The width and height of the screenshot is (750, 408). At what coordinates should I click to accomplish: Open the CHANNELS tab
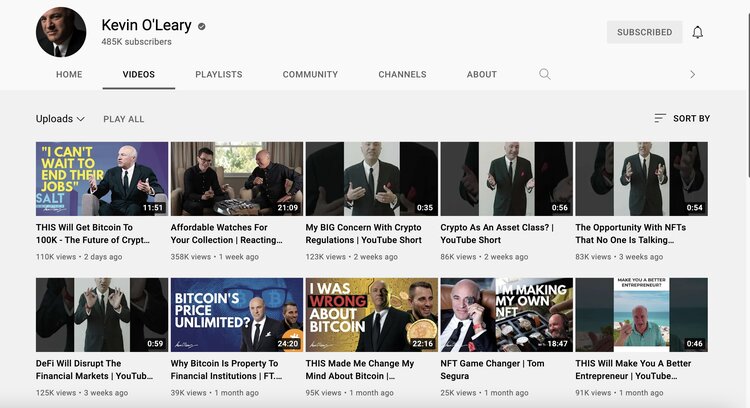pyautogui.click(x=402, y=75)
